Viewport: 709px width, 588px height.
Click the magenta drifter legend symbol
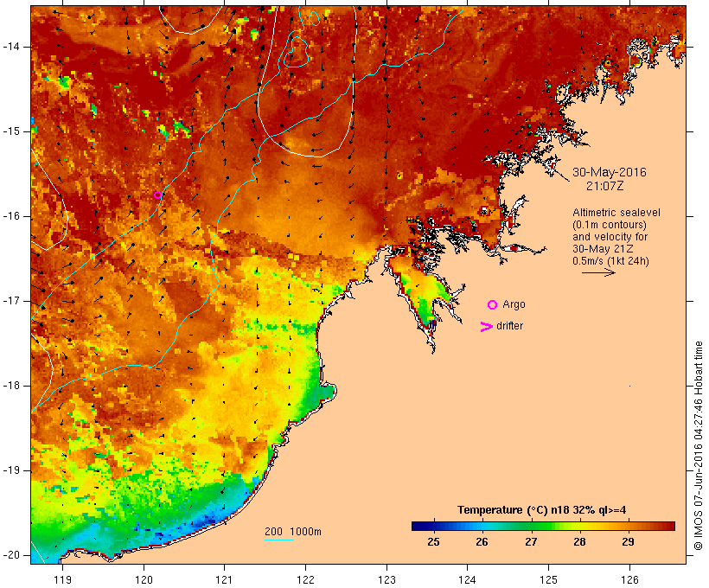pyautogui.click(x=487, y=327)
